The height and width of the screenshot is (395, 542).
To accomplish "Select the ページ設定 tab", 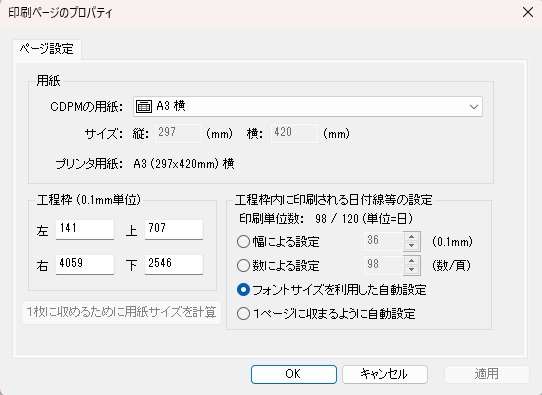I will tap(46, 48).
